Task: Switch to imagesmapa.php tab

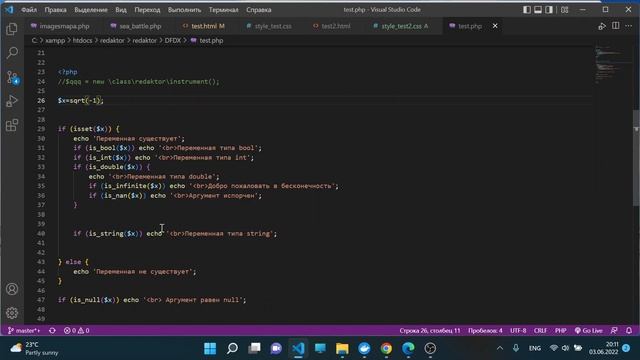Action: point(60,26)
